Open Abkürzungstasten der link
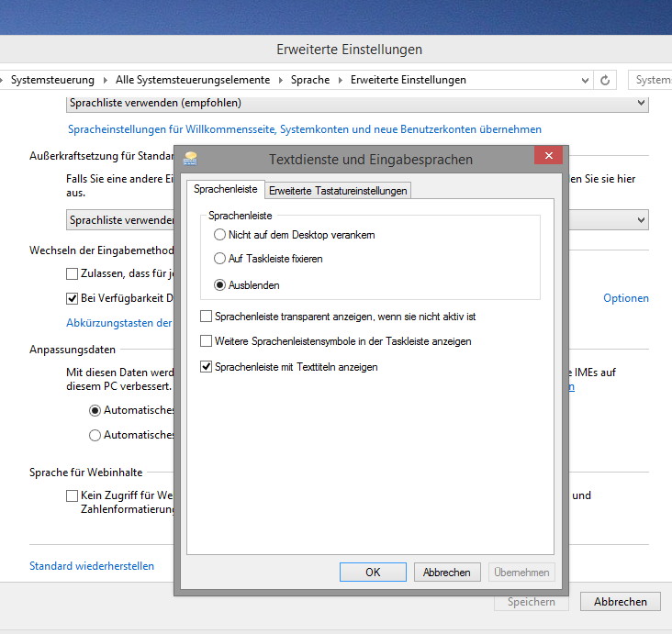 [119, 323]
